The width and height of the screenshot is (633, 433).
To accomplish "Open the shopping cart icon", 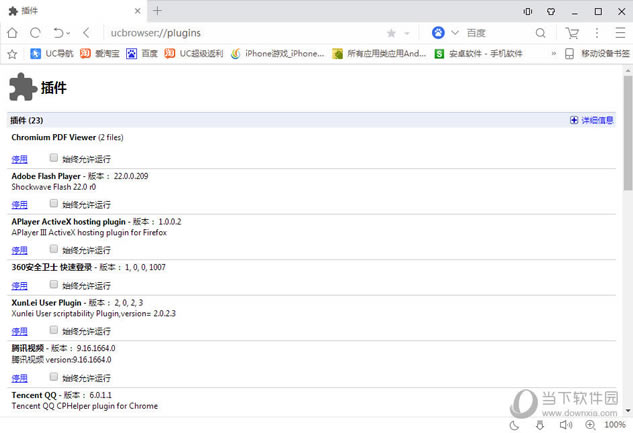I will tap(572, 33).
